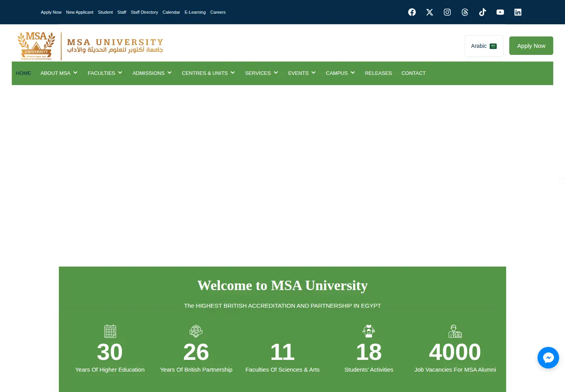Image resolution: width=565 pixels, height=392 pixels.
Task: Open the Facebook page icon
Action: pos(412,12)
